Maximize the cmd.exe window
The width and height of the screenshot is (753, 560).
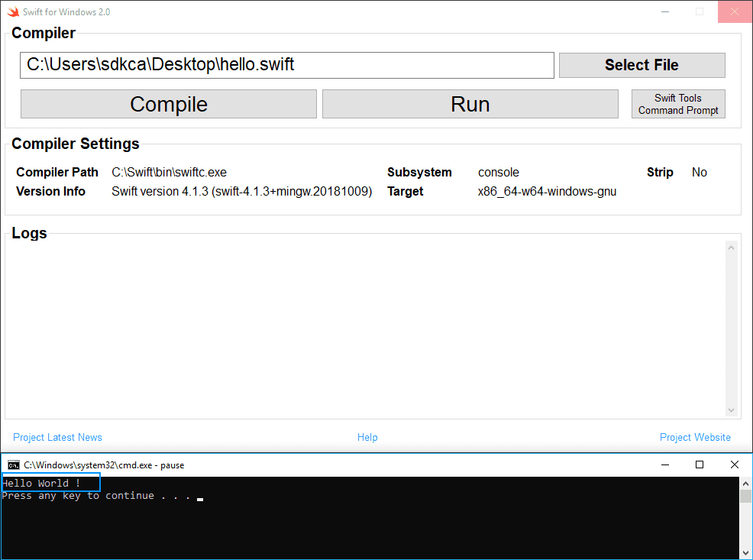[x=700, y=465]
